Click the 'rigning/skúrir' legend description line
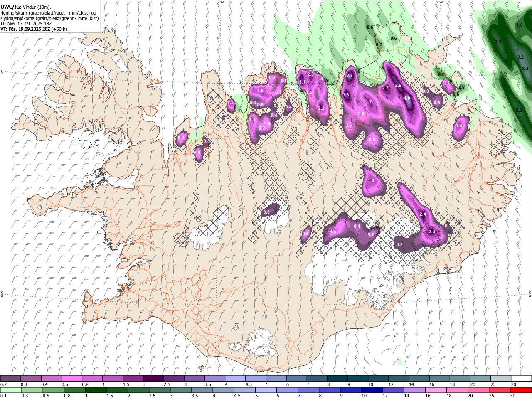This screenshot has height=399, width=532. click(49, 13)
